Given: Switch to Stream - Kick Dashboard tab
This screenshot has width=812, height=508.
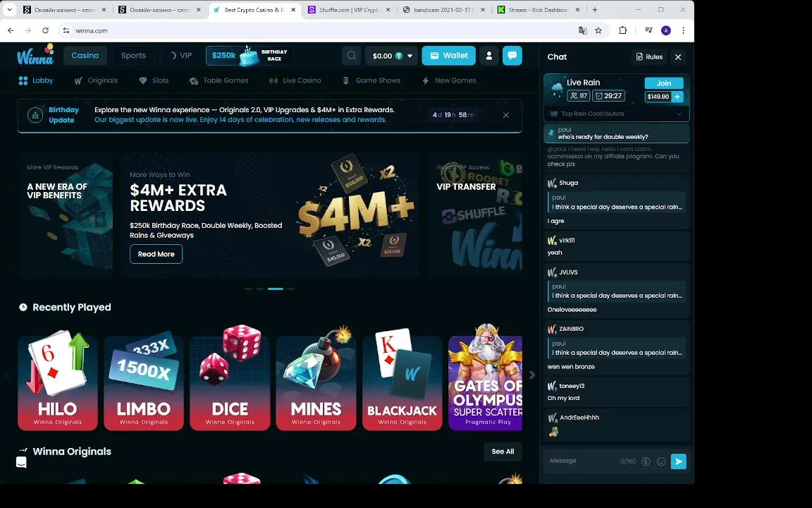Looking at the screenshot, I should click(x=539, y=10).
